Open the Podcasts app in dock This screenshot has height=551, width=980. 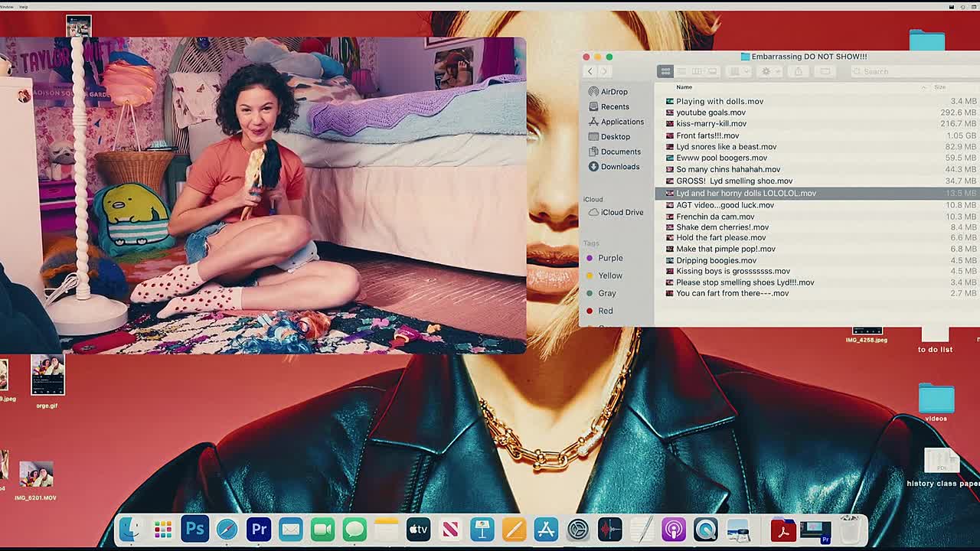pyautogui.click(x=674, y=529)
